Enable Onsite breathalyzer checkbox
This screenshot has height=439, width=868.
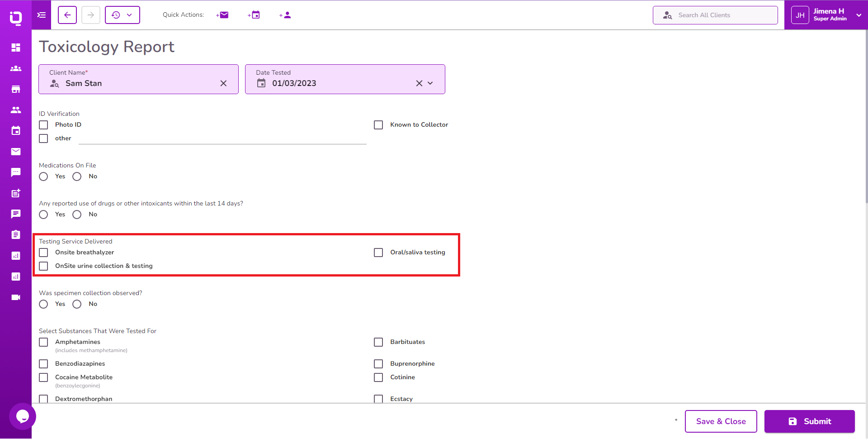click(43, 253)
